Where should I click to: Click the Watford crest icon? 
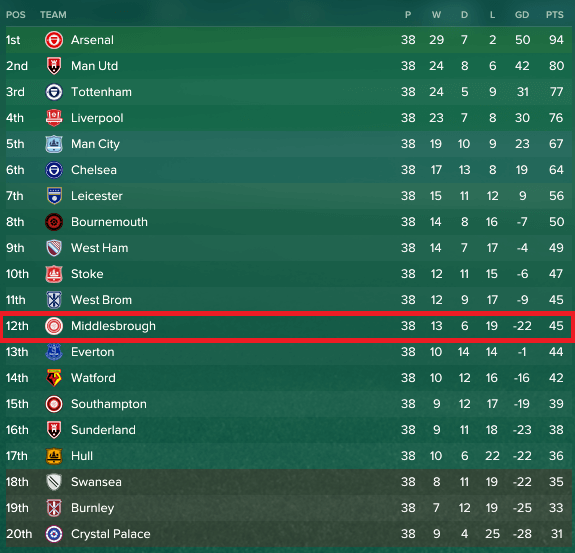pyautogui.click(x=54, y=378)
